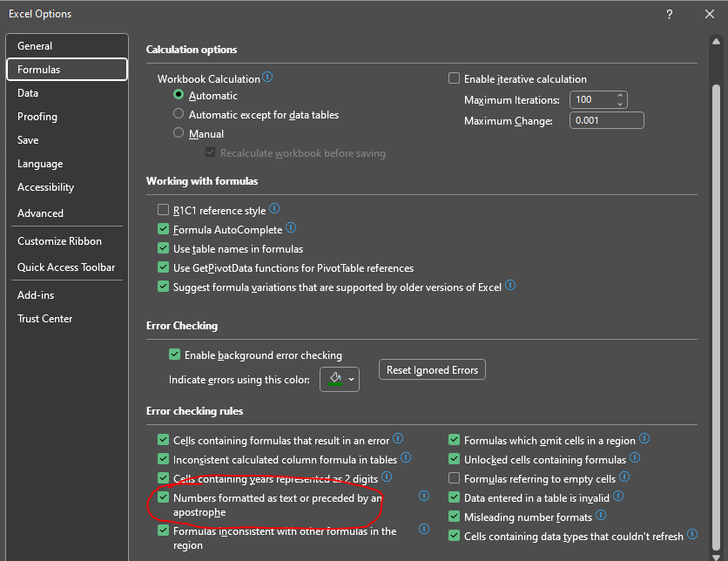The image size is (728, 561).
Task: Toggle Use GetPivotData functions checkbox
Action: coord(163,267)
